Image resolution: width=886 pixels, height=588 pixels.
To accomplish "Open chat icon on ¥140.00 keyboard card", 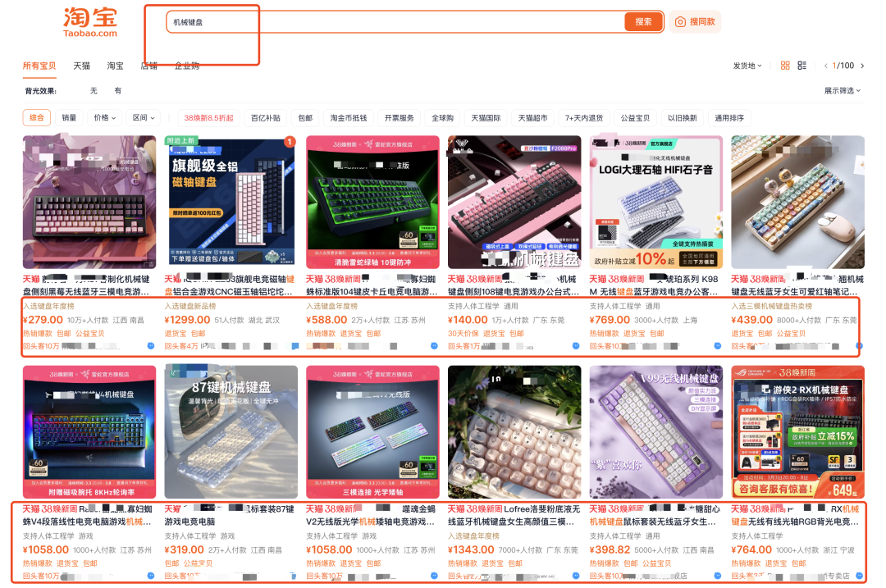I will (576, 346).
